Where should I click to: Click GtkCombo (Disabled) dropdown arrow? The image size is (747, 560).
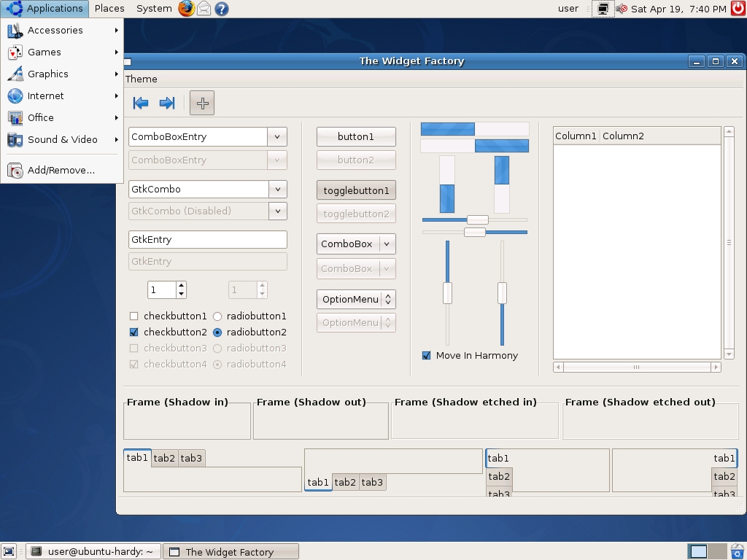coord(278,211)
